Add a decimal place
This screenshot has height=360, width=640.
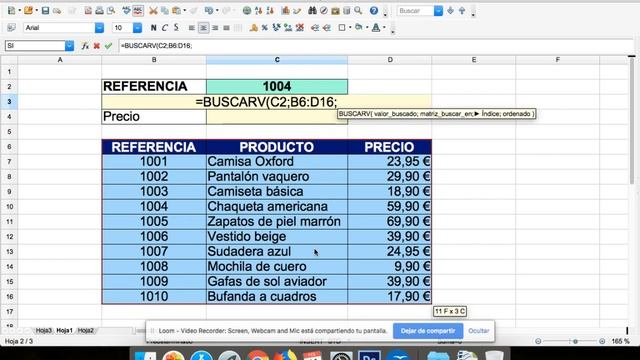tap(288, 28)
